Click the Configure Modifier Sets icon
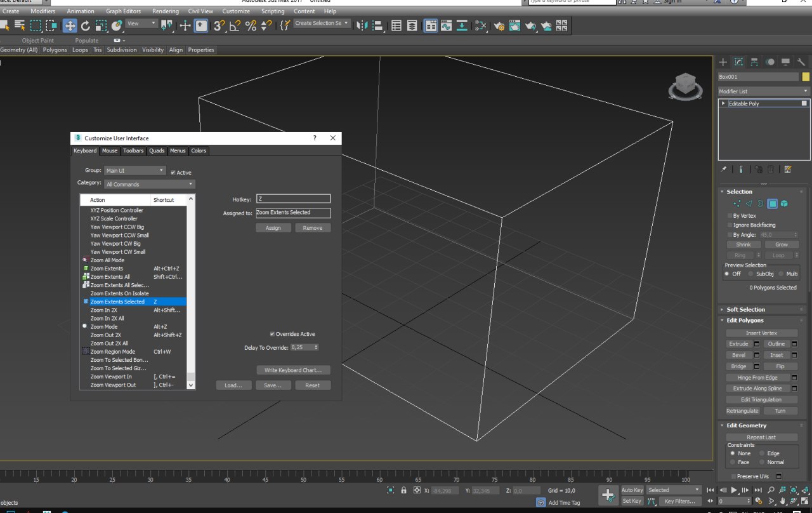 click(x=787, y=170)
